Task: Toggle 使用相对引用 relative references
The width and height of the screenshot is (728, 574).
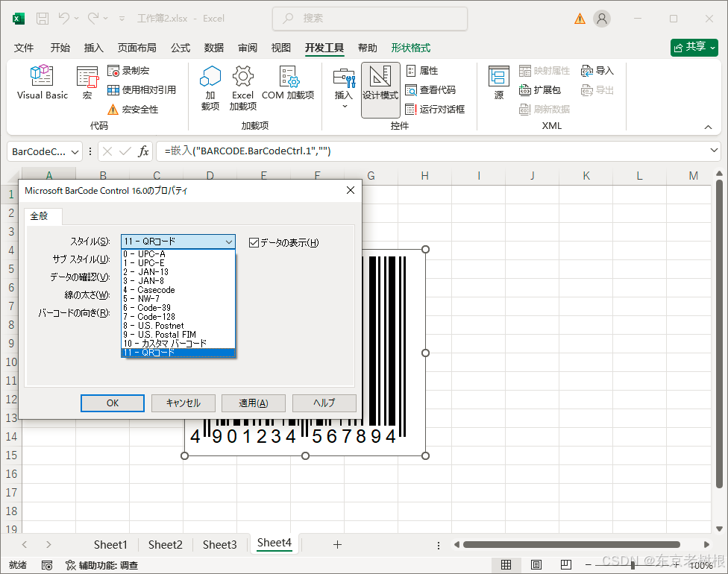Action: point(142,89)
